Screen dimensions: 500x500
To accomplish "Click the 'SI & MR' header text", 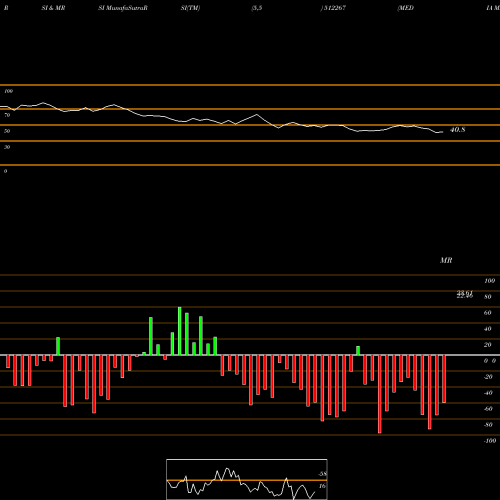I will tap(53, 8).
